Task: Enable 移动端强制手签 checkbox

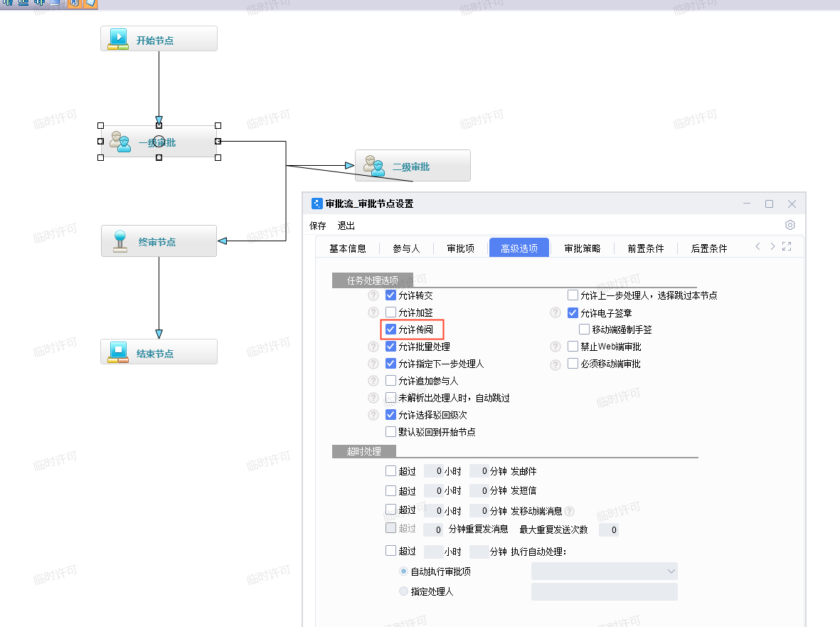Action: (585, 329)
